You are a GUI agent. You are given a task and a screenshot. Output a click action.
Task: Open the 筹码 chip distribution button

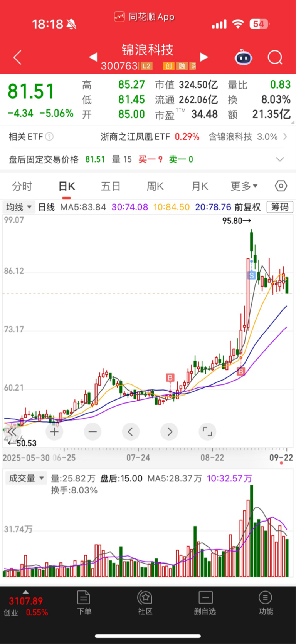280,207
